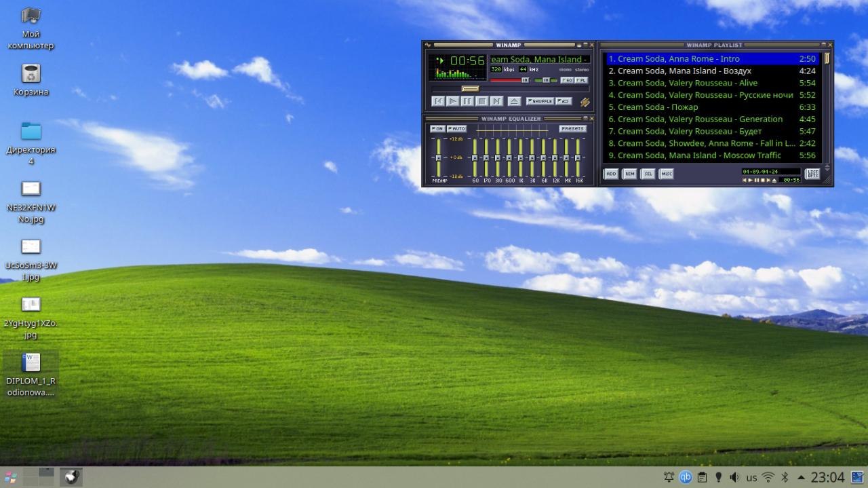Viewport: 868px width, 488px height.
Task: Select playlist track 8 Fall in L...
Action: [712, 143]
